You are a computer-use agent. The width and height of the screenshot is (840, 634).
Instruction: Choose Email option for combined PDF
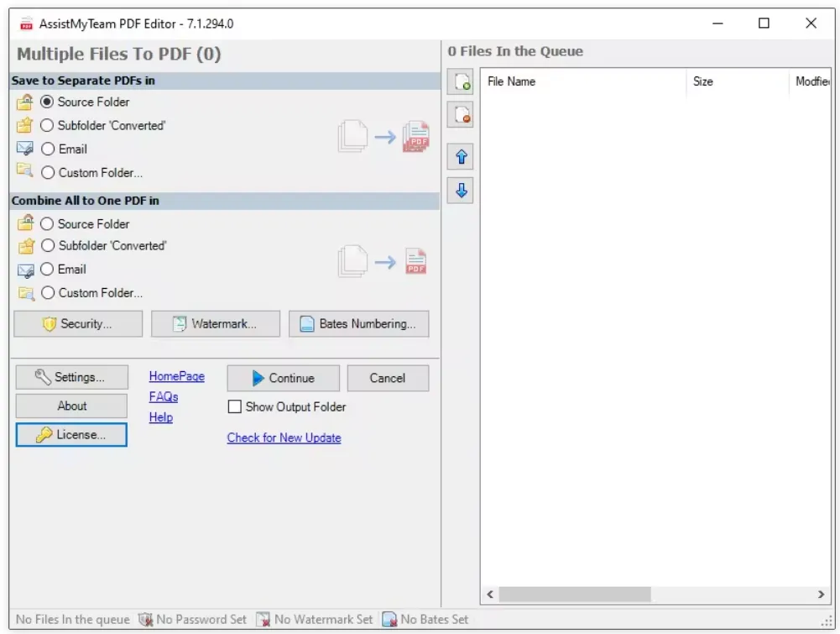pyautogui.click(x=47, y=269)
